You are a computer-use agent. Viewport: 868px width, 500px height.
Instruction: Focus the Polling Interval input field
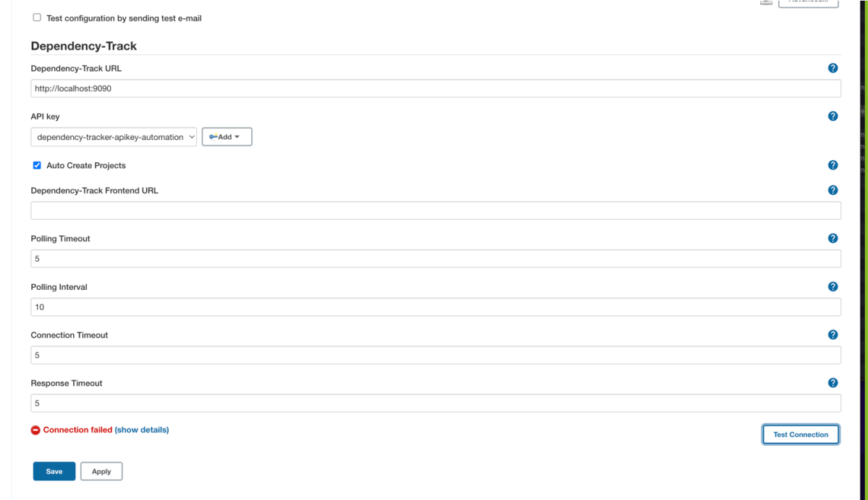click(x=436, y=307)
